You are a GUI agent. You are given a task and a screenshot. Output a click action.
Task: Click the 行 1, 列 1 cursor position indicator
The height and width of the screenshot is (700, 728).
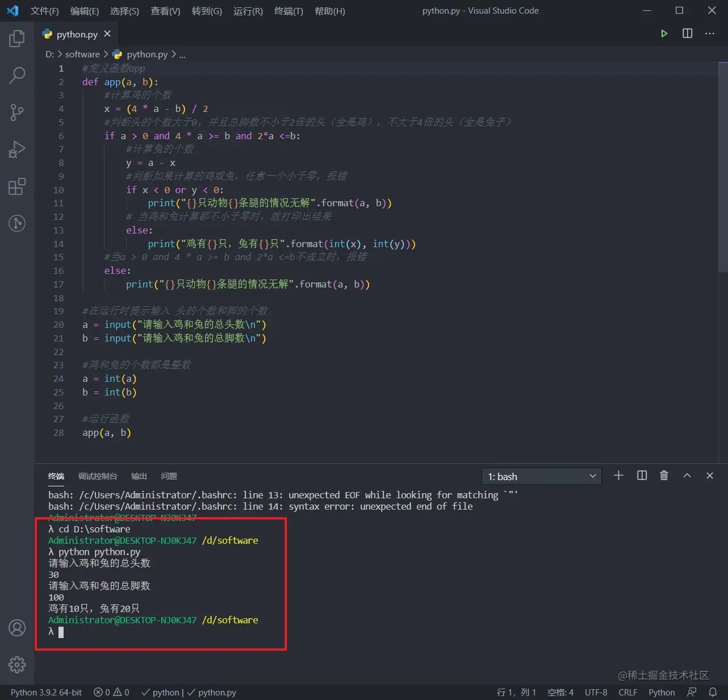point(516,692)
